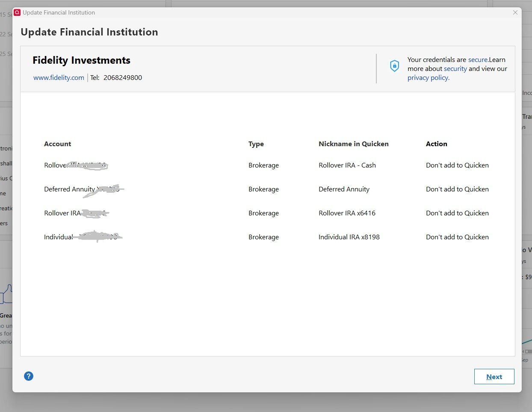Edit the nickname 'Rollover IRA - Cash'
Viewport: 532px width, 412px height.
(x=347, y=165)
